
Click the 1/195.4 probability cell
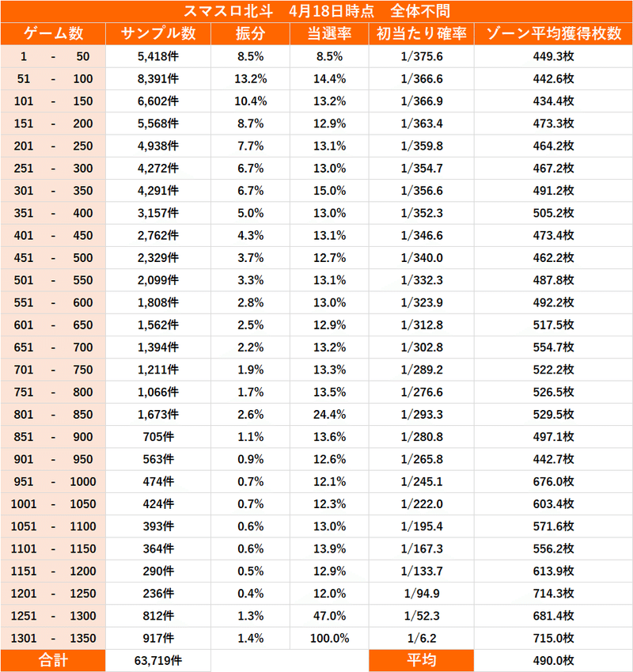click(x=422, y=526)
